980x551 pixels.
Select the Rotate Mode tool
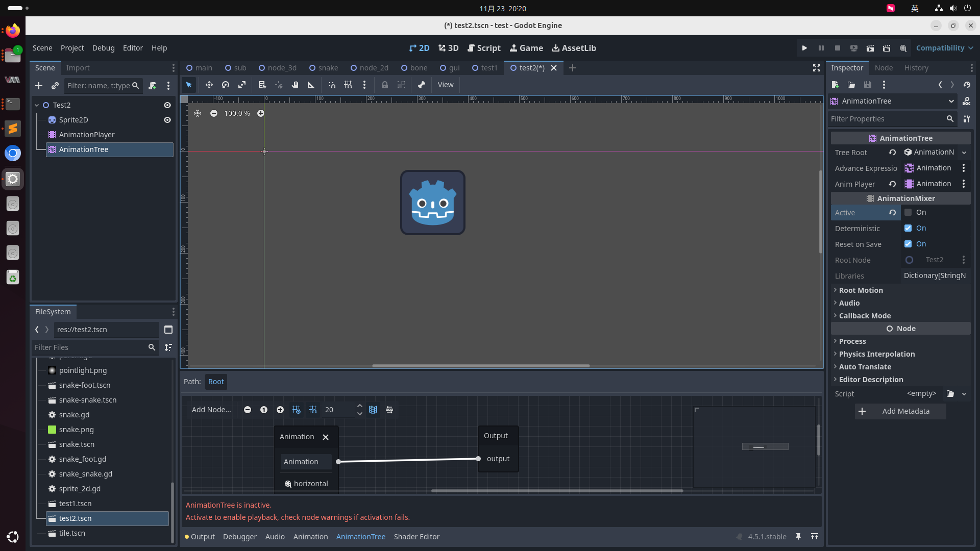click(225, 85)
